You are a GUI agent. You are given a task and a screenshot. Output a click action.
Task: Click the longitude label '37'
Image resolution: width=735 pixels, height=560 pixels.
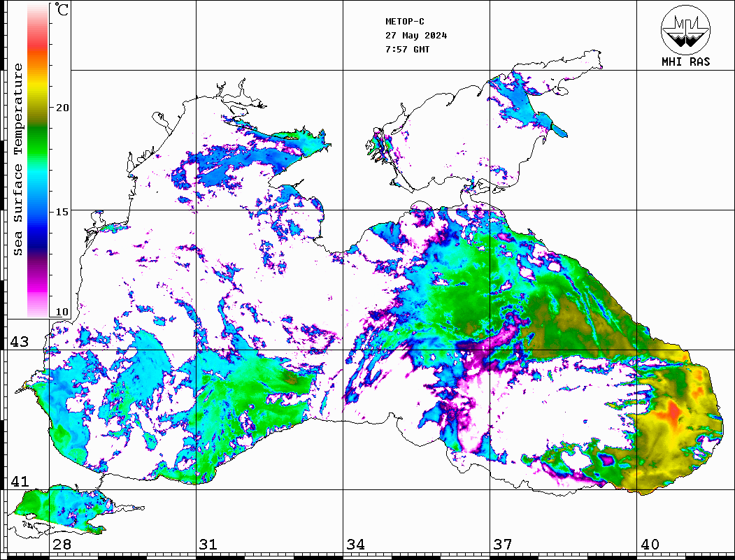tap(503, 545)
